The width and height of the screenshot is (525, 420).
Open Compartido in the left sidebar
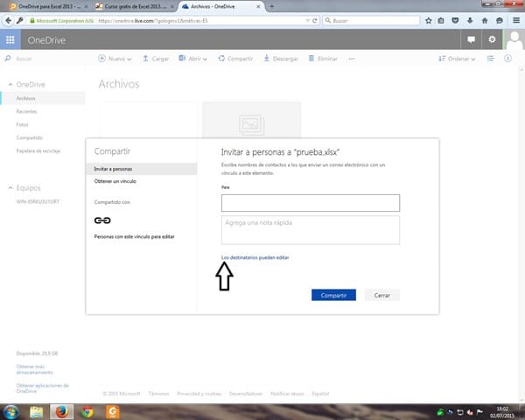point(30,137)
